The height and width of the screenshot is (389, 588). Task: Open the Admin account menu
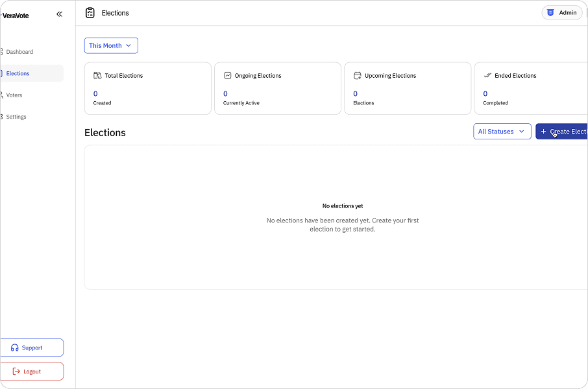[561, 12]
